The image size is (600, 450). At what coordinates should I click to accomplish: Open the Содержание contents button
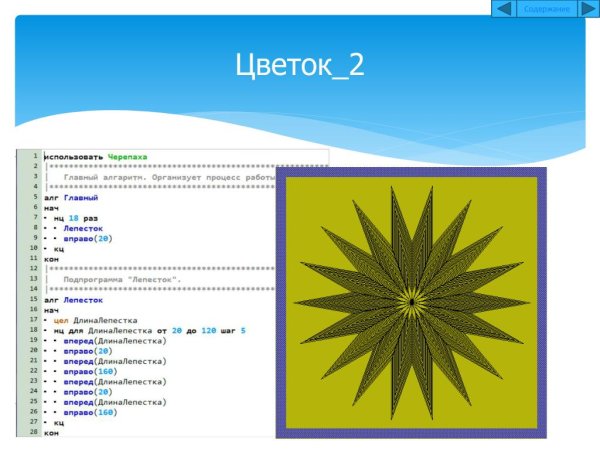click(x=546, y=9)
